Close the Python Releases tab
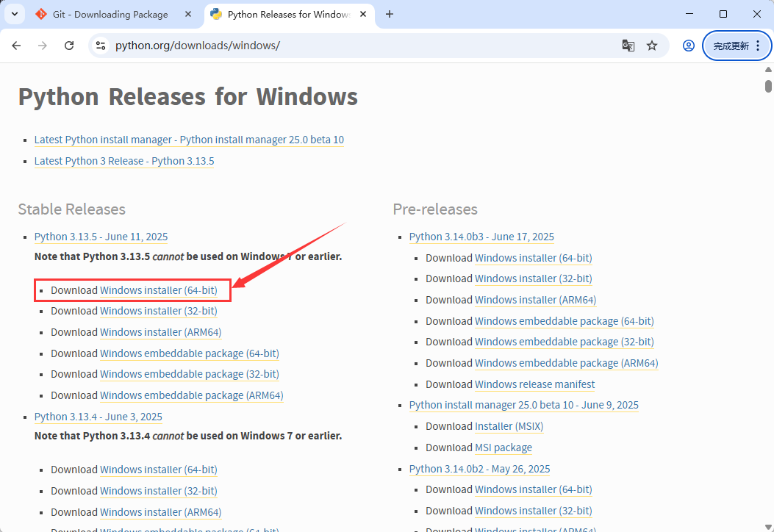This screenshot has width=774, height=532. pyautogui.click(x=363, y=14)
